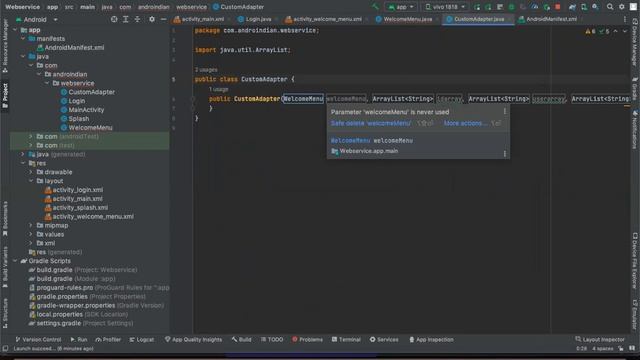
Task: Open editor tabs more-options kebab
Action: point(624,19)
